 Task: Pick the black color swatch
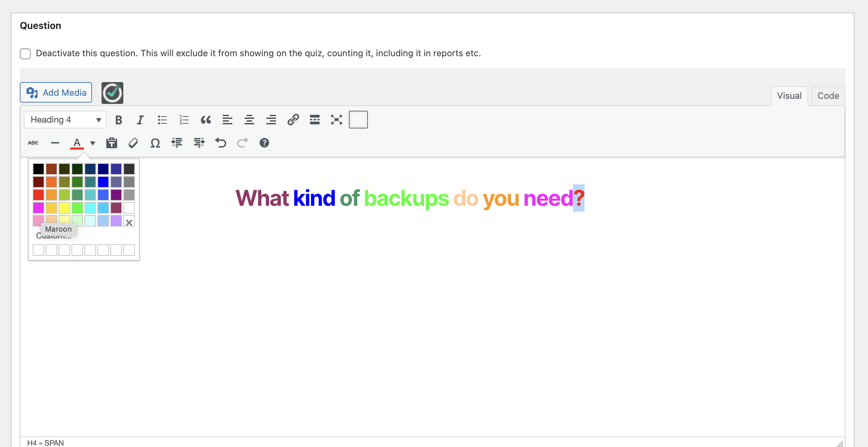coord(38,169)
